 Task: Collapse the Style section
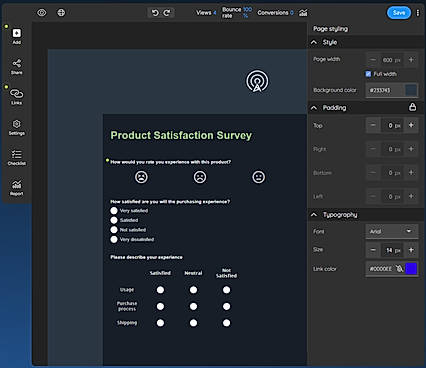(314, 42)
